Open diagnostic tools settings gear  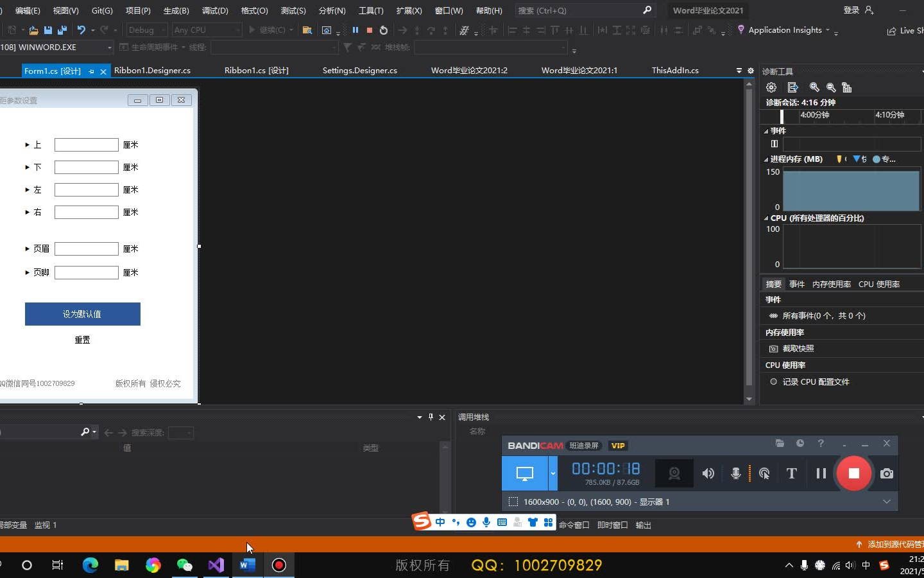(x=771, y=87)
